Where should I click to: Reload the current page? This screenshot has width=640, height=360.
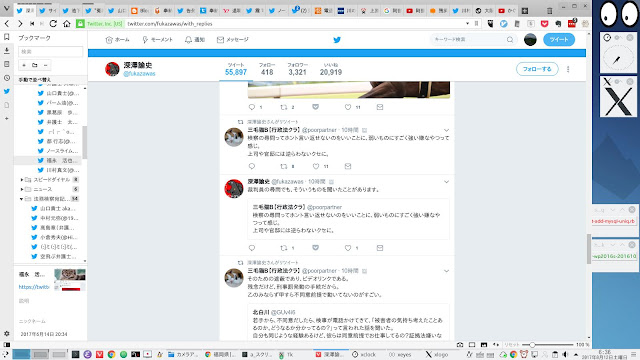point(53,24)
